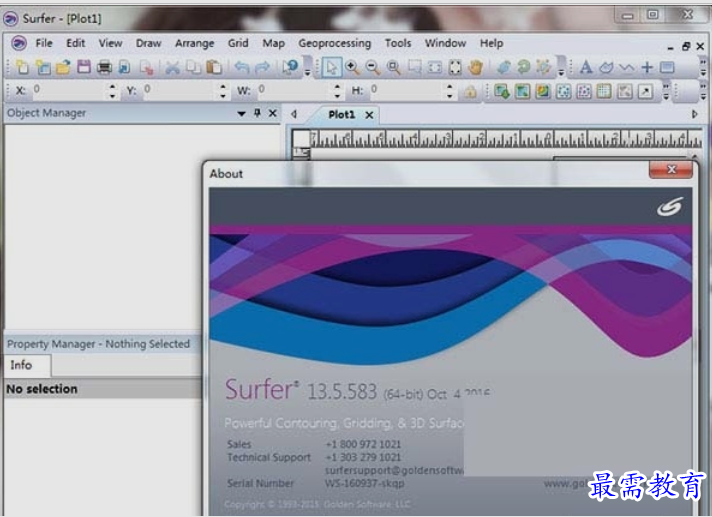This screenshot has height=517, width=712.
Task: Open Object Manager window position dropdown
Action: tap(242, 113)
